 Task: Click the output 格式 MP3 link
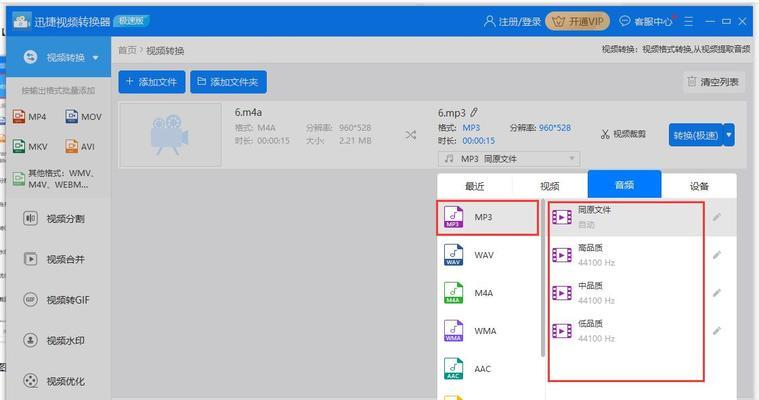(x=471, y=128)
